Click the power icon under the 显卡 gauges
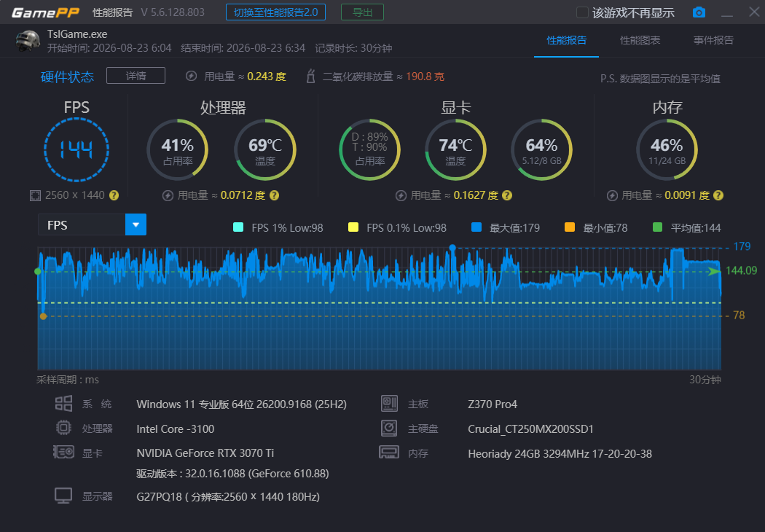Screen dimensions: 765x532 [x=401, y=196]
